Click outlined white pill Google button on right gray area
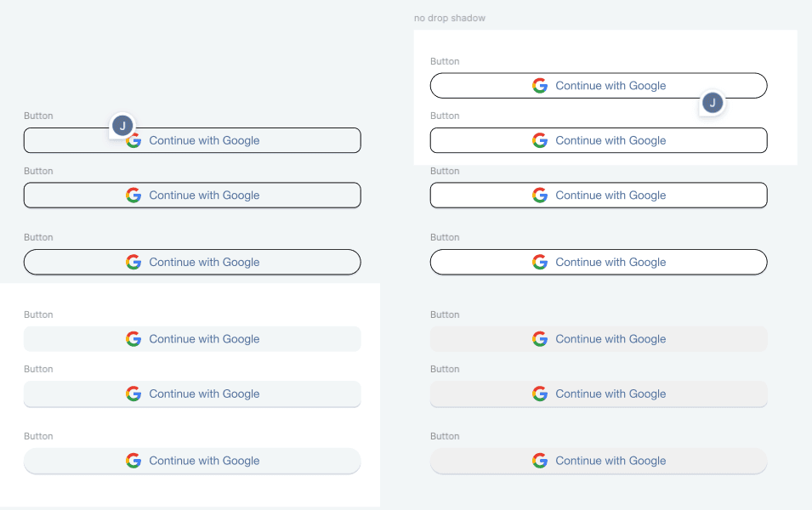This screenshot has width=812, height=510. pos(599,262)
